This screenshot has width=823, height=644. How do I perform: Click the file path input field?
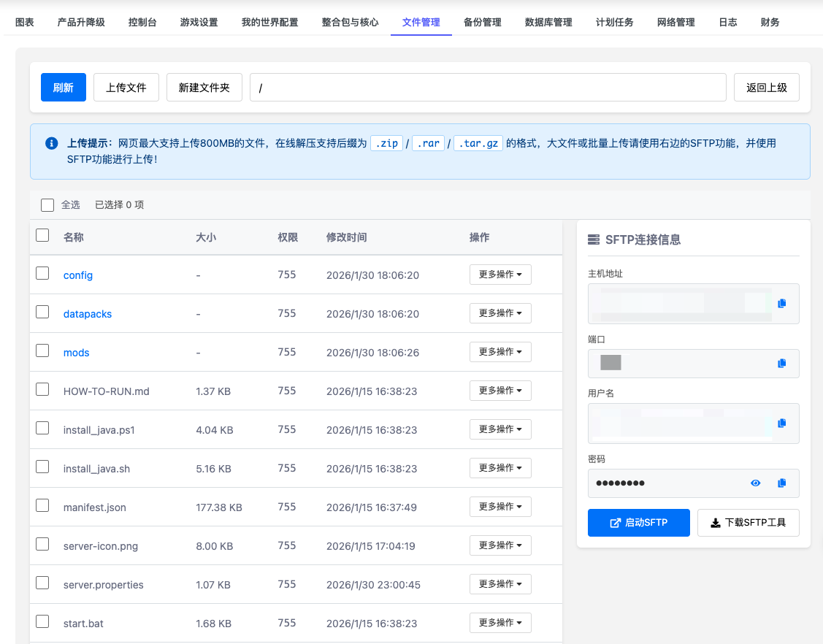coord(488,87)
